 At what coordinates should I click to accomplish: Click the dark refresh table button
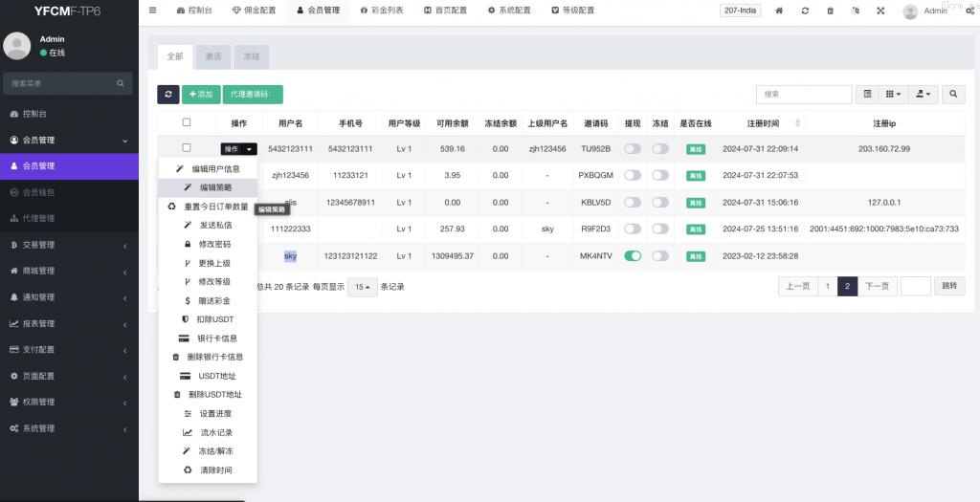click(168, 95)
